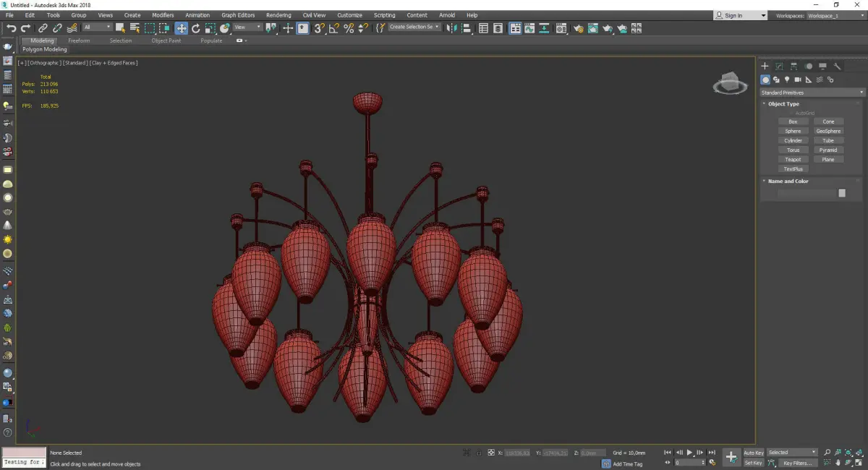Open the Workspaces dropdown

click(x=834, y=15)
